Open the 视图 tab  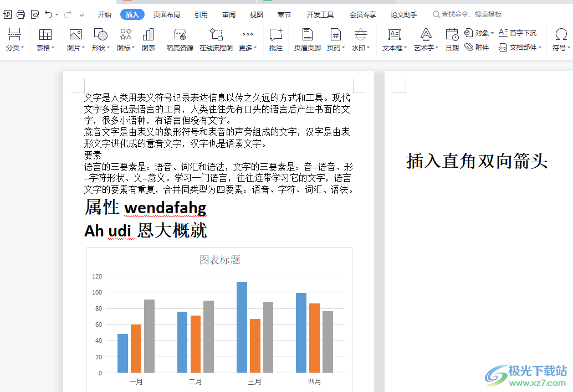coord(256,14)
